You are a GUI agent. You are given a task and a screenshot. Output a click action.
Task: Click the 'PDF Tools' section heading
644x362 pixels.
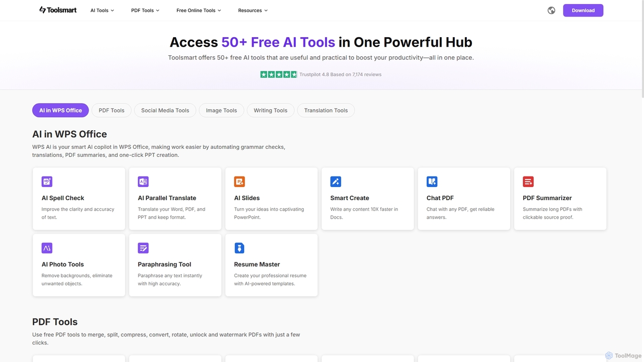(55, 322)
